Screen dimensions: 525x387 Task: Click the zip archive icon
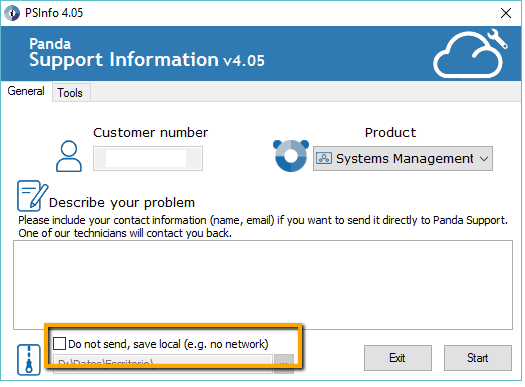click(29, 360)
